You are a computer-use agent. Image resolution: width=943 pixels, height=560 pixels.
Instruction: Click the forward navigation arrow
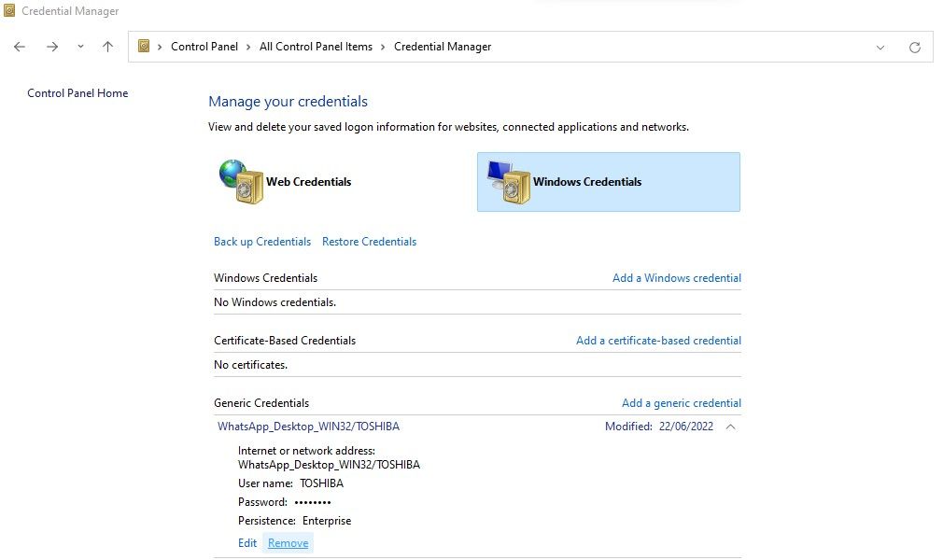(x=52, y=46)
